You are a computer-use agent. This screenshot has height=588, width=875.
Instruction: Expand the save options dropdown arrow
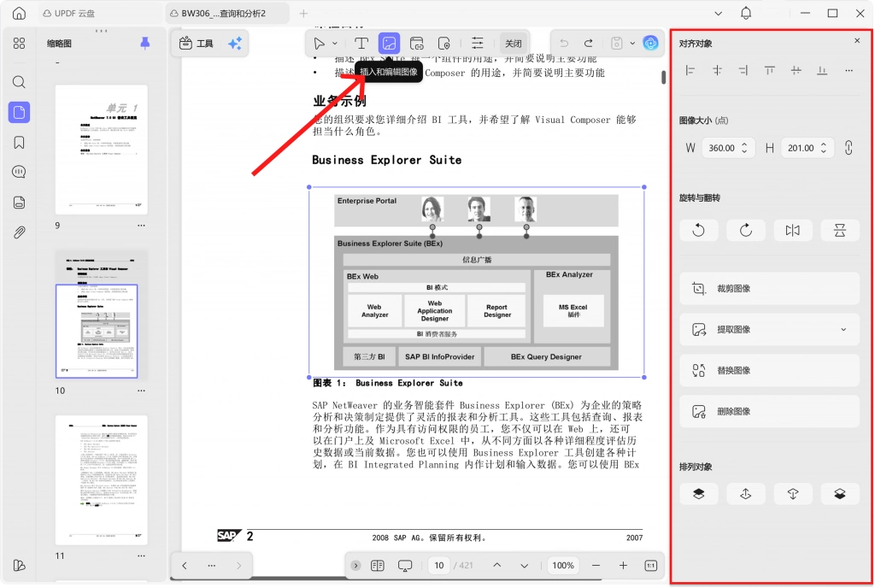click(632, 43)
